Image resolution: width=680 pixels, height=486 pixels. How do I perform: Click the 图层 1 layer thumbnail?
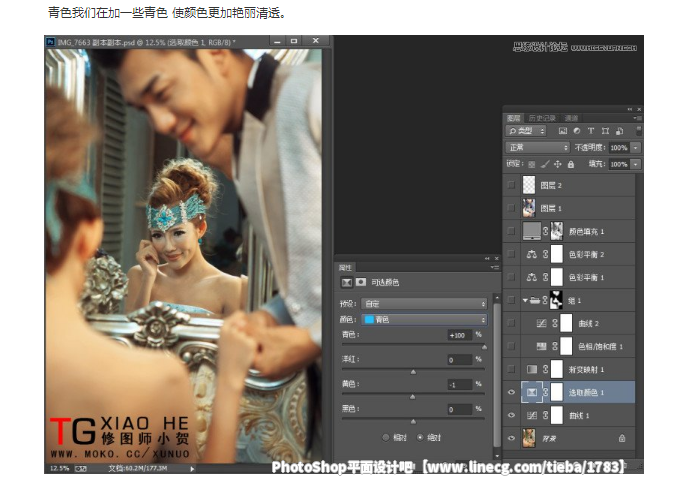pyautogui.click(x=529, y=208)
